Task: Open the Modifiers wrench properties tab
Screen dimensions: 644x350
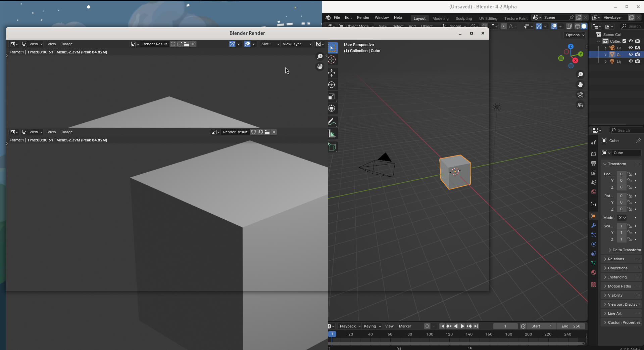Action: tap(593, 225)
